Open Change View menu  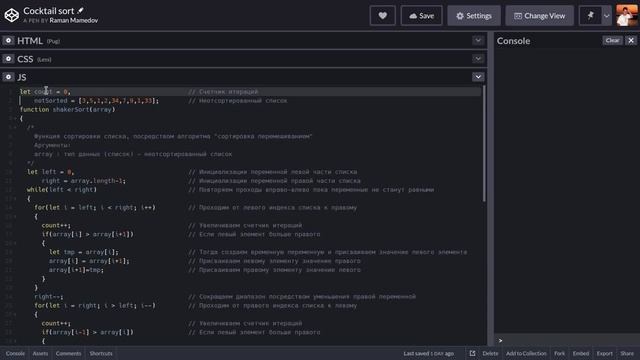(540, 16)
